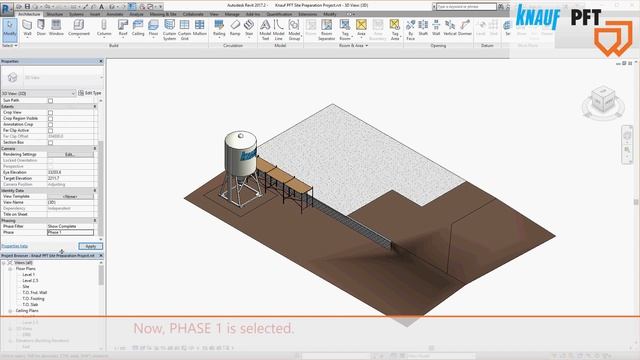Select the Ramp tool
Image resolution: width=640 pixels, height=360 pixels.
235,28
